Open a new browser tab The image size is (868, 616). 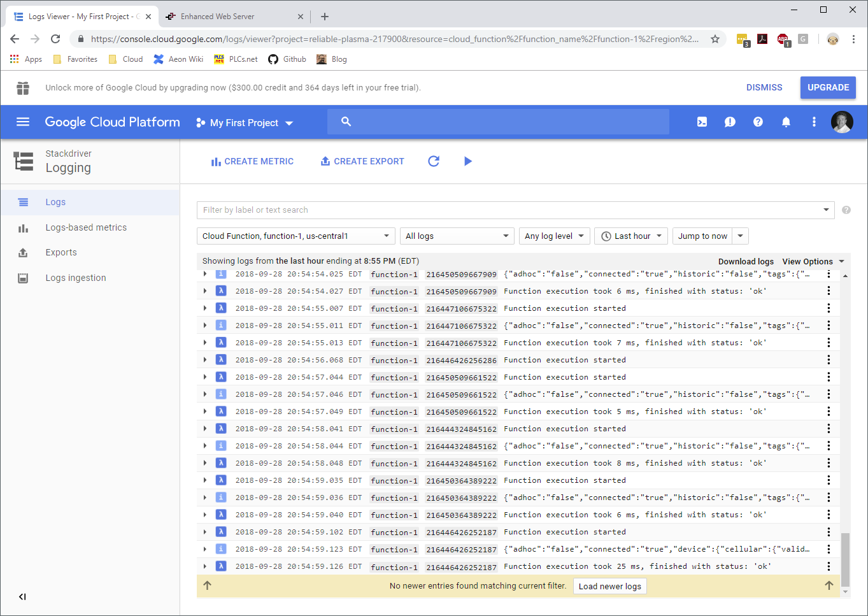(325, 17)
